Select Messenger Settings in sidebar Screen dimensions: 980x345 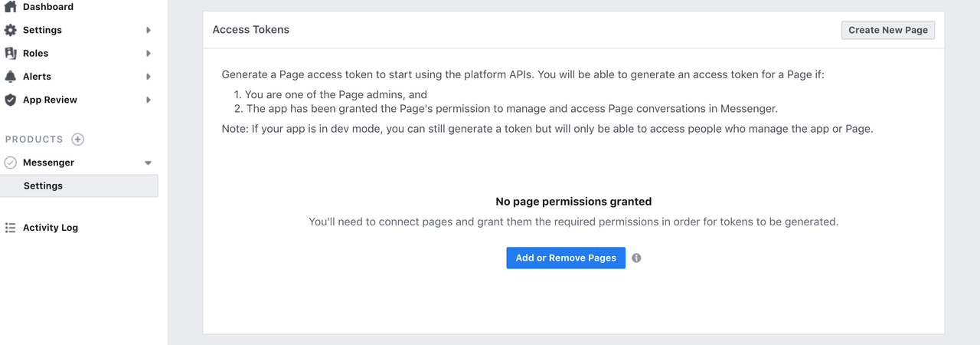coord(44,186)
